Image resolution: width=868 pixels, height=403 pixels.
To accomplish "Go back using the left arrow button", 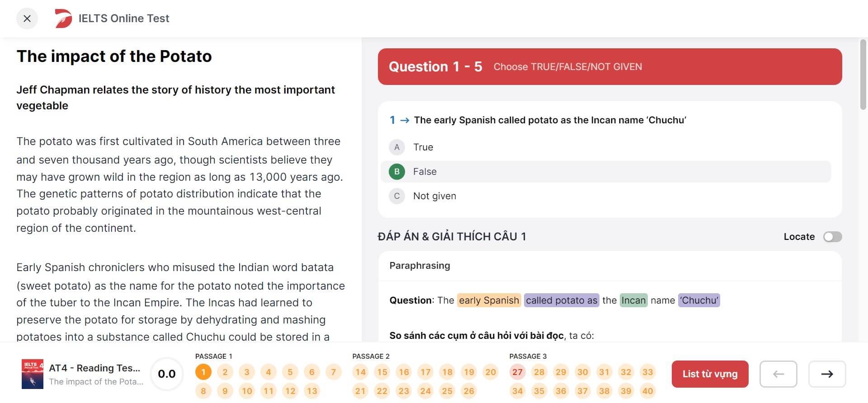I will pyautogui.click(x=778, y=374).
